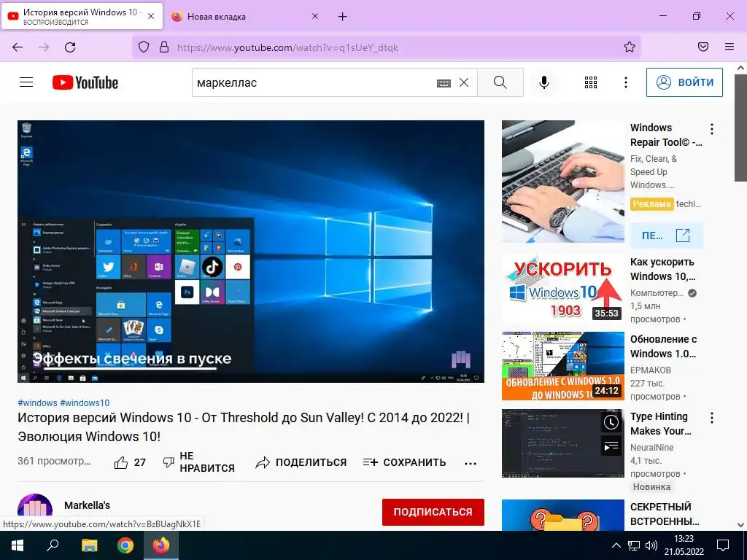Click the red ПОДПИСАТЬСЯ subscribe button
The width and height of the screenshot is (747, 560).
433,512
